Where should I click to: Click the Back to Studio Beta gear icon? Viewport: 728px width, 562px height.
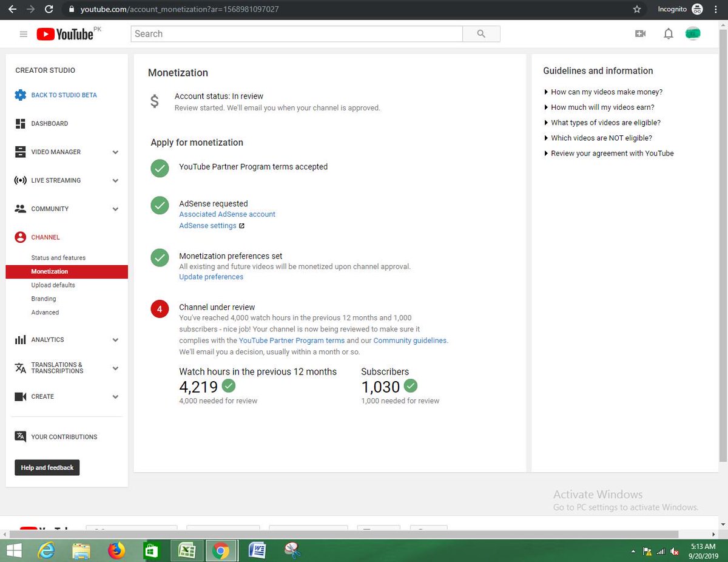point(21,95)
